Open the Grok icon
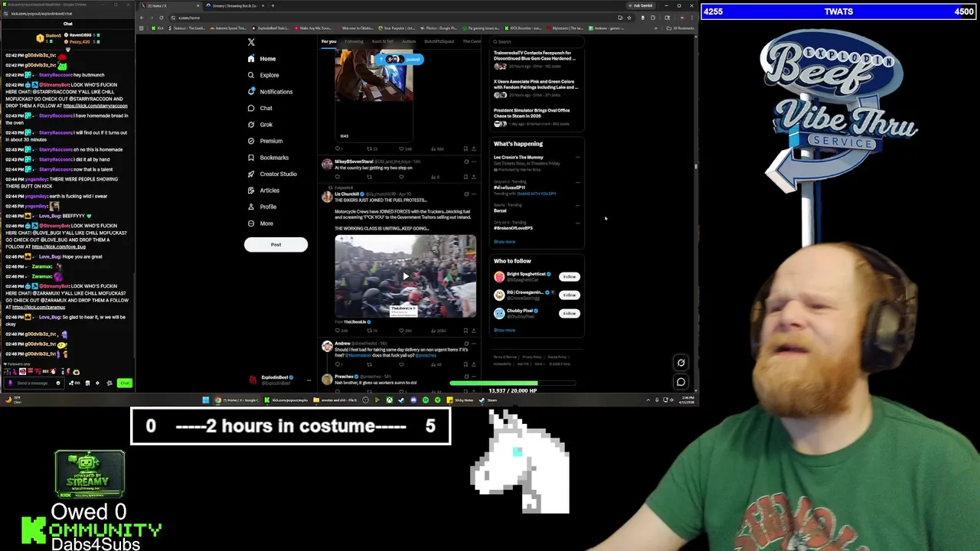The image size is (980, 551). pyautogui.click(x=251, y=125)
